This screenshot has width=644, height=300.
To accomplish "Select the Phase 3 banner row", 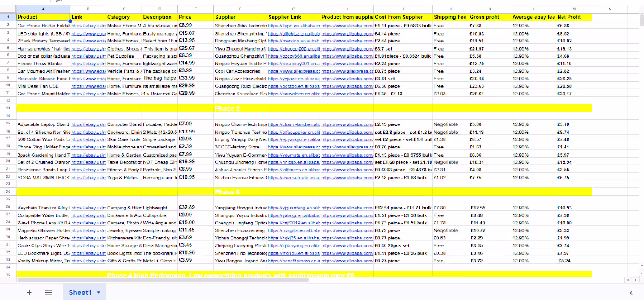I will (x=304, y=191).
